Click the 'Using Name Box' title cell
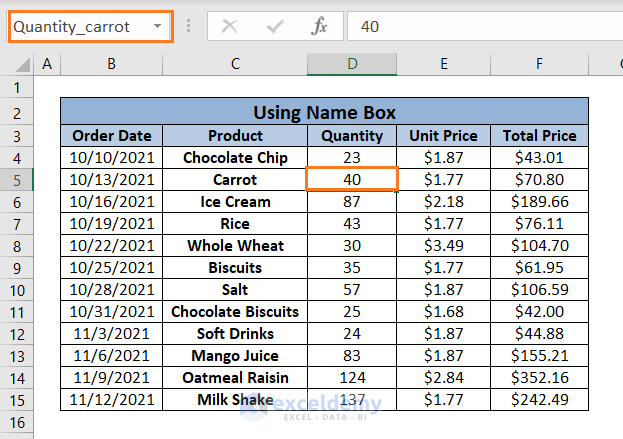 click(324, 113)
